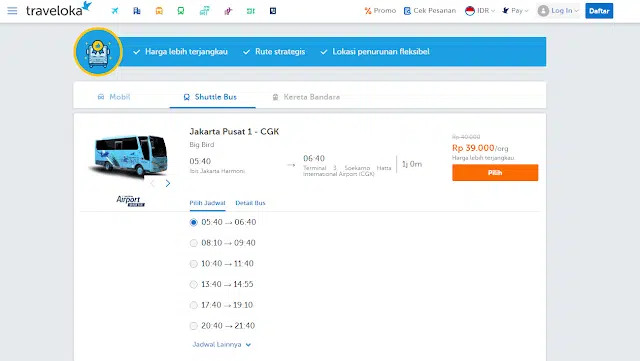Open the IDR currency dropdown
This screenshot has width=640, height=361.
480,11
